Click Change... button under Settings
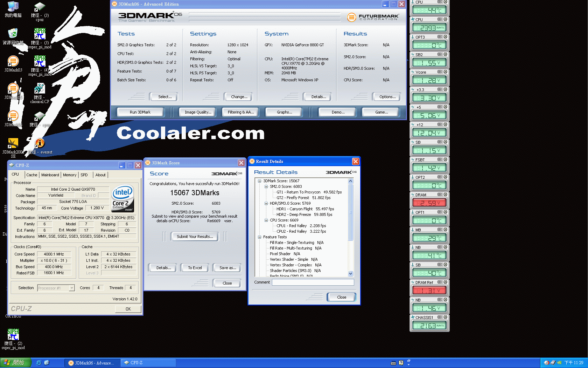Screen dimensions: 588x368 coord(238,97)
